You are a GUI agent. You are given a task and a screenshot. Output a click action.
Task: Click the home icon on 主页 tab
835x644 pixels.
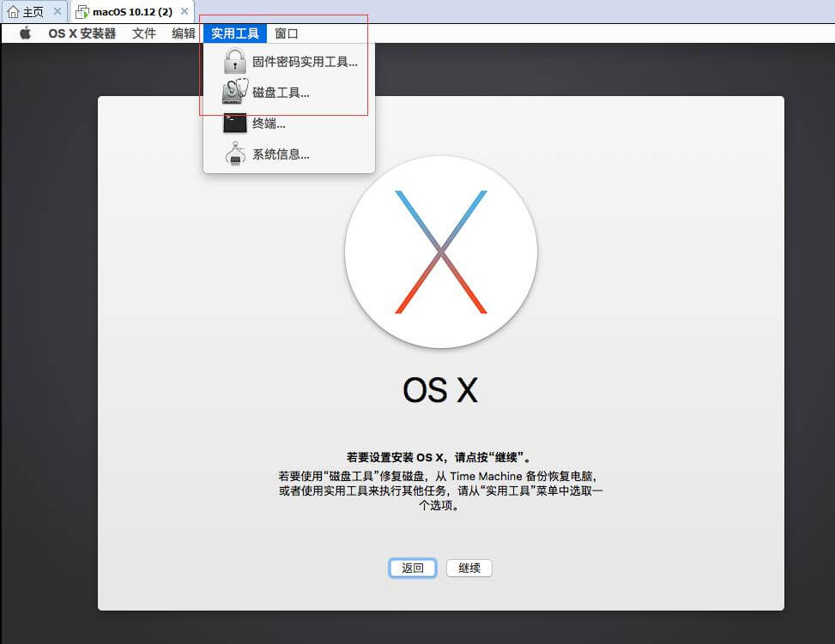tap(14, 11)
